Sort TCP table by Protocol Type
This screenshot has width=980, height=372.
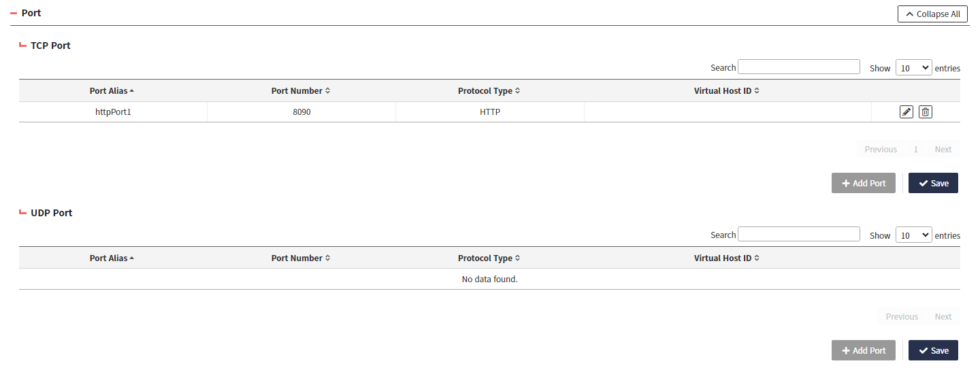[489, 91]
